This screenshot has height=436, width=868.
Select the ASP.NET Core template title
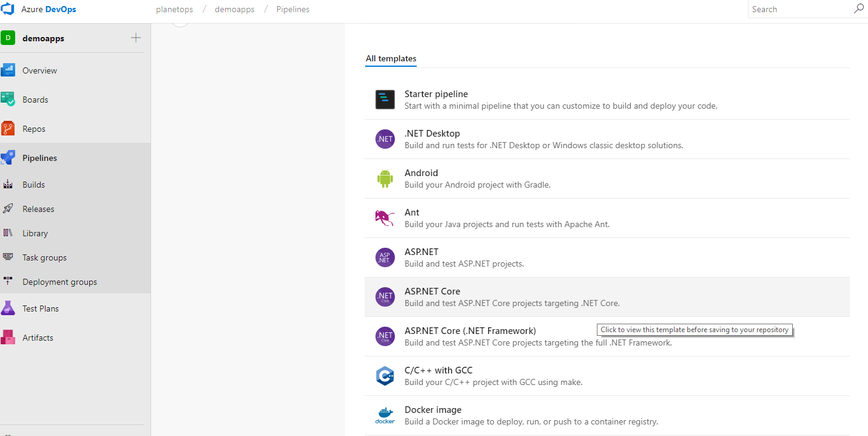click(x=432, y=291)
